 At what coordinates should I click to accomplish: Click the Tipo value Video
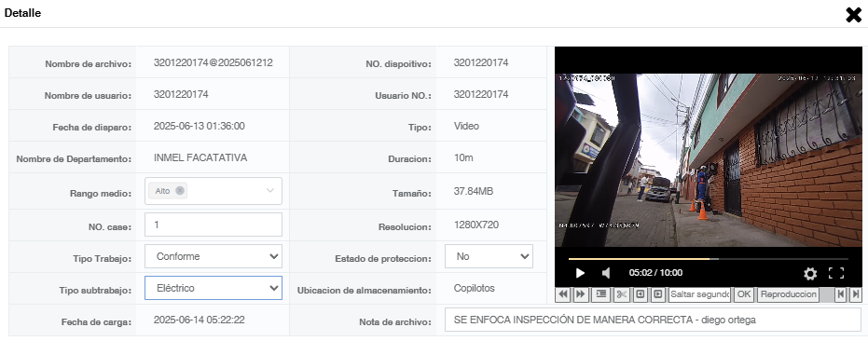point(467,126)
